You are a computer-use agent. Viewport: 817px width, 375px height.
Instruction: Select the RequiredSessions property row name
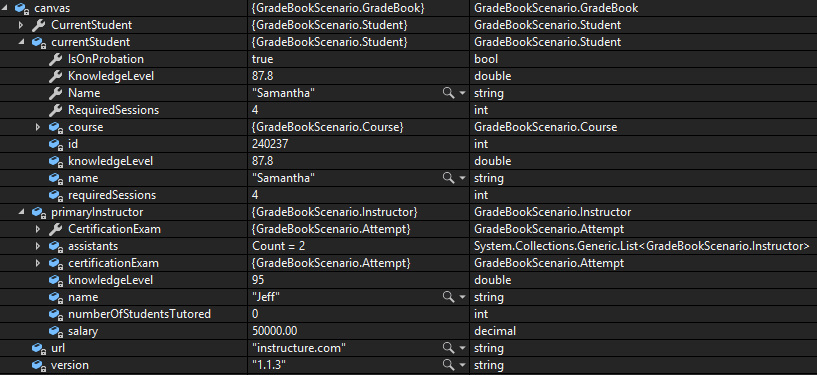click(114, 110)
